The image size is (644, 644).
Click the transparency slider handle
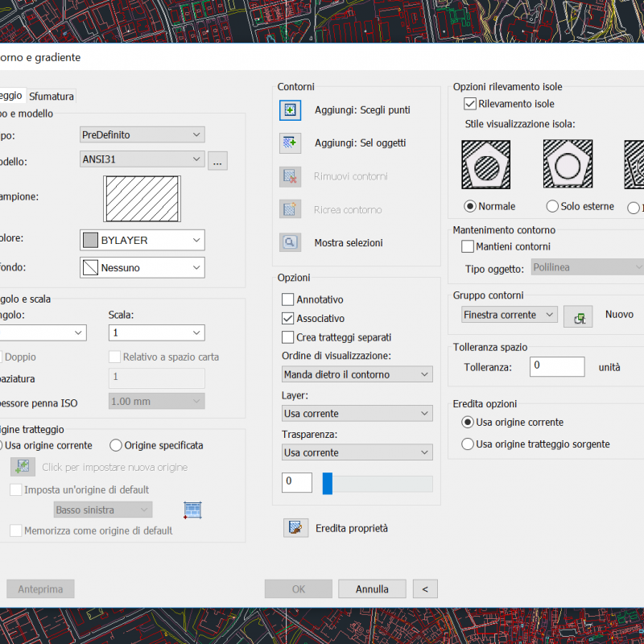pyautogui.click(x=328, y=483)
